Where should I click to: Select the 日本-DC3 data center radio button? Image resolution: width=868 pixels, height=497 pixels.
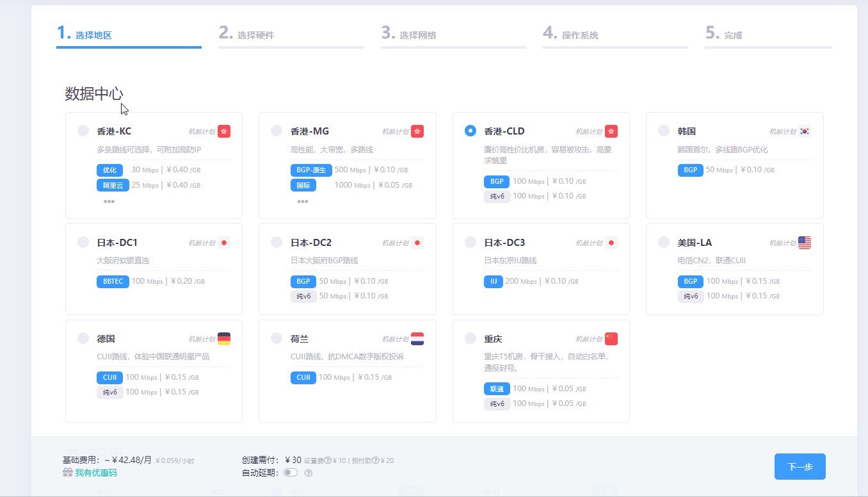[x=470, y=242]
